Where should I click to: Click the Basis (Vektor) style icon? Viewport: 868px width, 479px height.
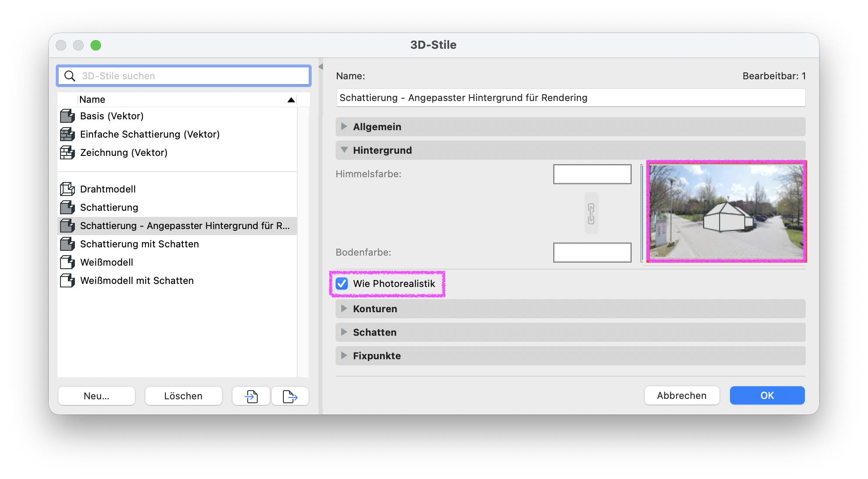[x=67, y=116]
